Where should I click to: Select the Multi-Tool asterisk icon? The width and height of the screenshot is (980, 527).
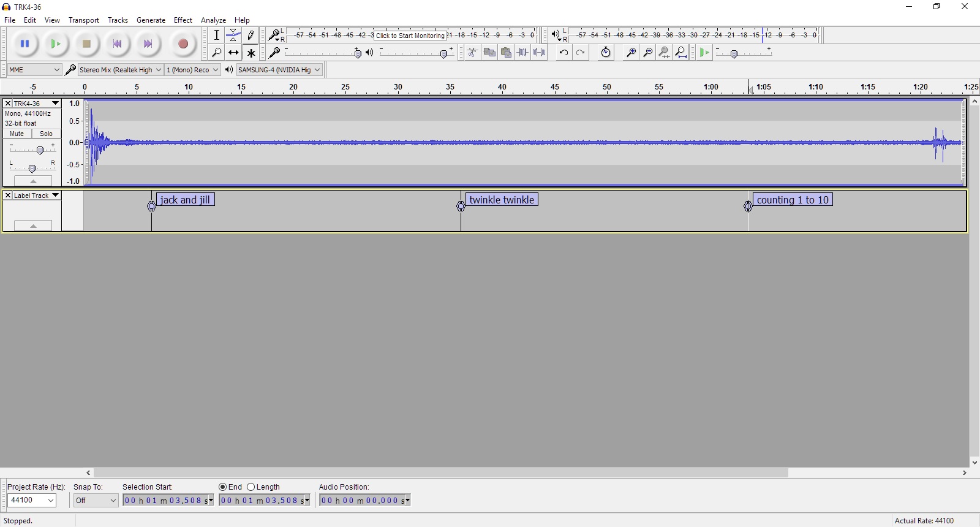pos(251,53)
